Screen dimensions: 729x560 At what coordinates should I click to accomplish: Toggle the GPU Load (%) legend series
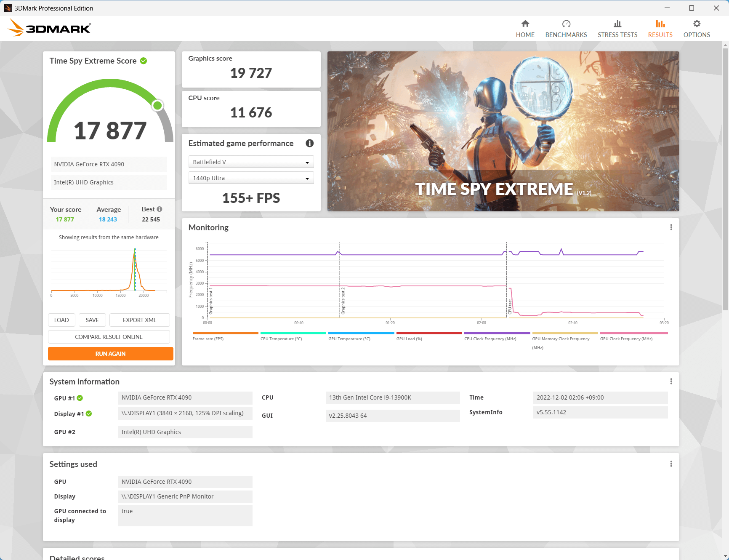pyautogui.click(x=429, y=336)
